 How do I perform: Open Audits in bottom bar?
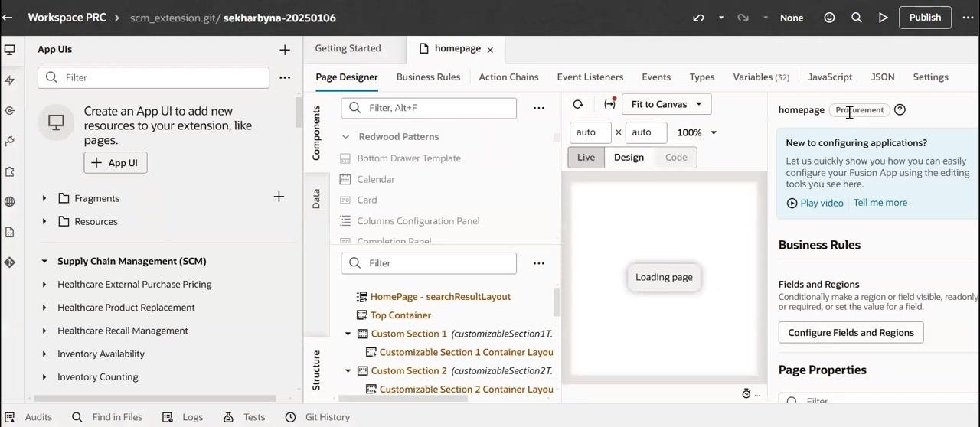tap(29, 417)
